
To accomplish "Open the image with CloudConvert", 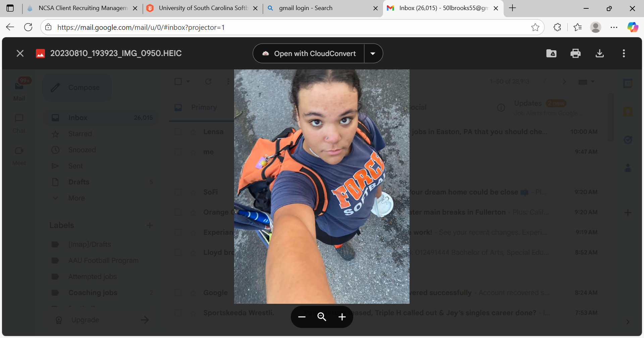I will [309, 54].
